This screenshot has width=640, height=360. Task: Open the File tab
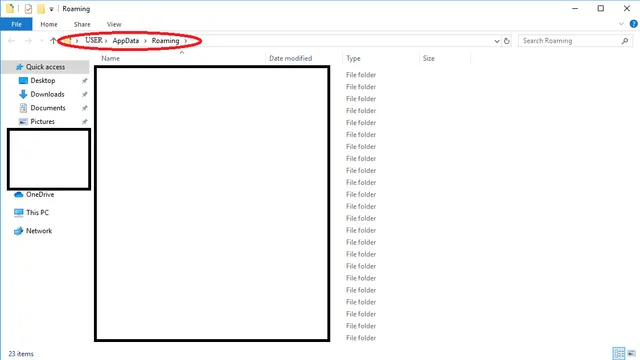coord(16,24)
